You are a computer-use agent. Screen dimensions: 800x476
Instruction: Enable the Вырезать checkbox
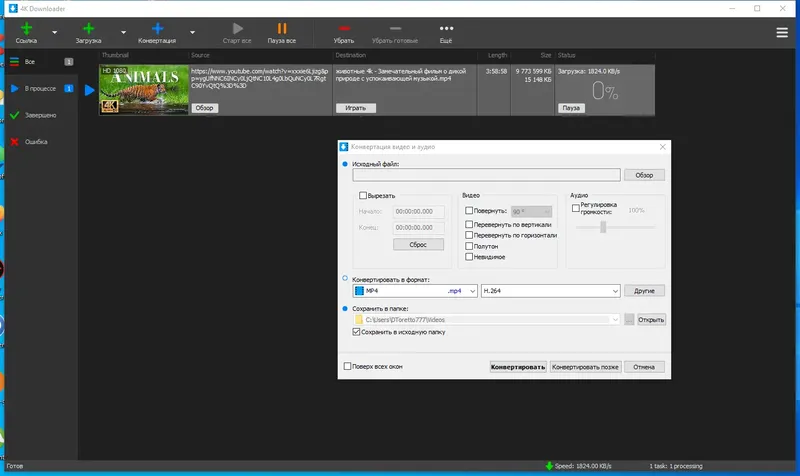coord(363,195)
